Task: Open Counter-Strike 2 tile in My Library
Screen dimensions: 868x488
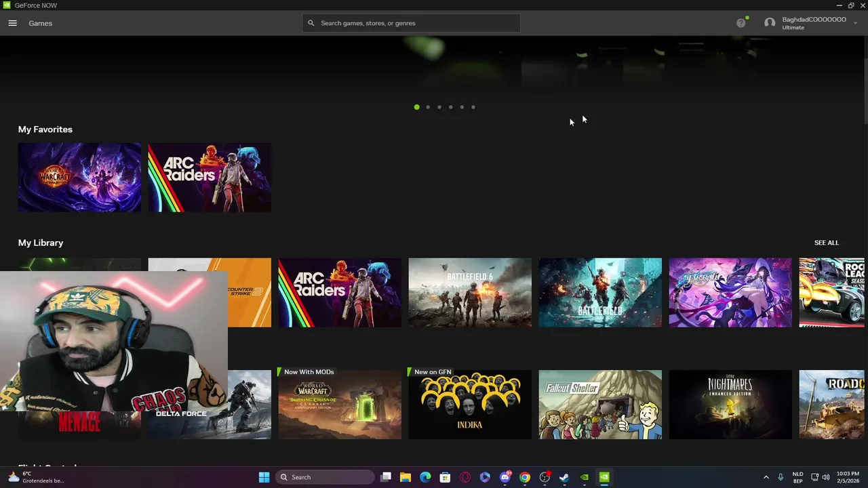Action: (250, 293)
